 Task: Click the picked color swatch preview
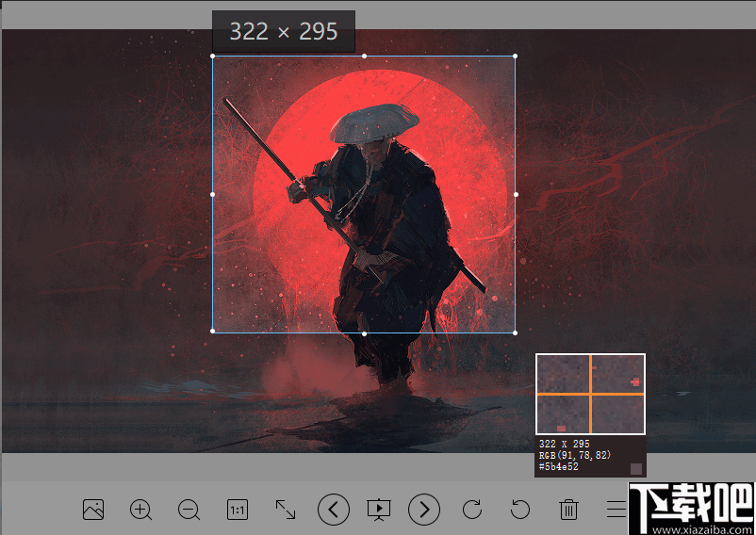636,468
